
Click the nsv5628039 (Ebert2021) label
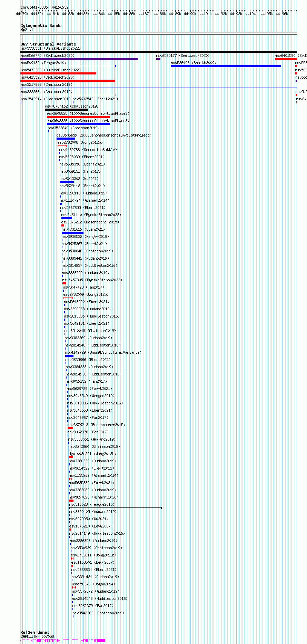(x=82, y=157)
